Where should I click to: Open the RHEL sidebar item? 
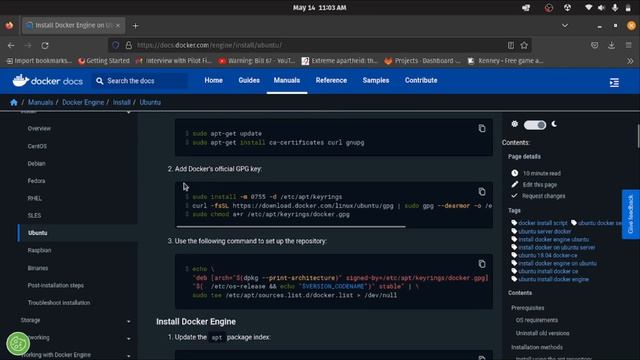(35, 198)
